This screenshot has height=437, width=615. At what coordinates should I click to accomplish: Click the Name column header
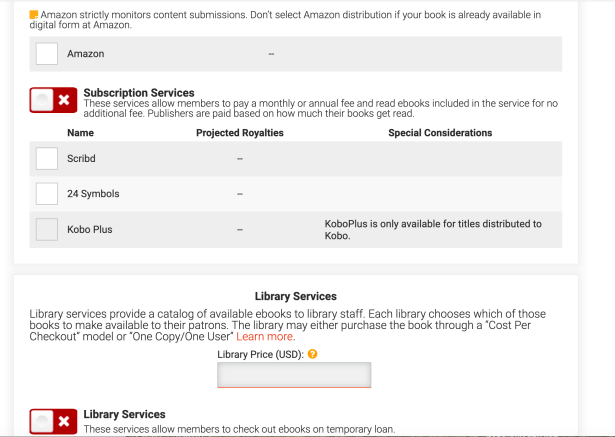pos(80,133)
